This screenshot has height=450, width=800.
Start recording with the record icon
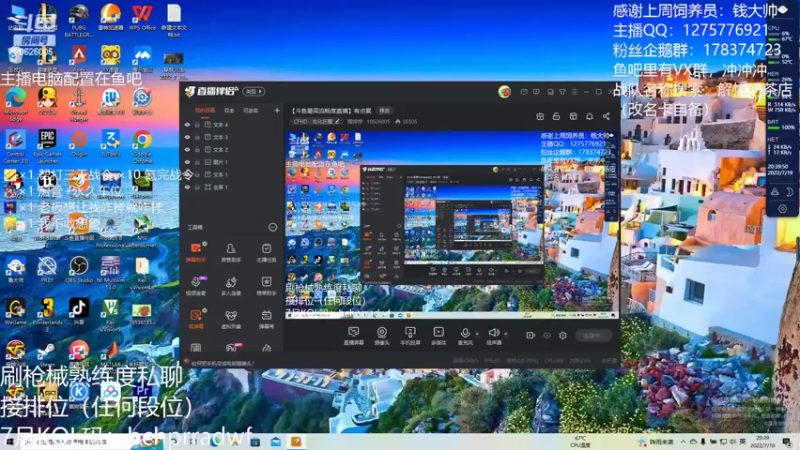531,335
